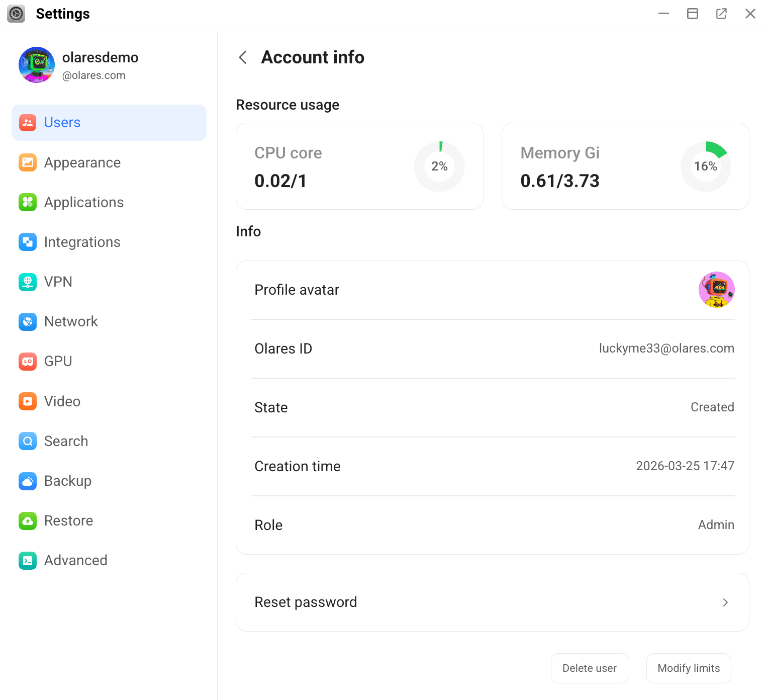The height and width of the screenshot is (700, 768).
Task: Go back using the Account info arrow
Action: tap(243, 57)
